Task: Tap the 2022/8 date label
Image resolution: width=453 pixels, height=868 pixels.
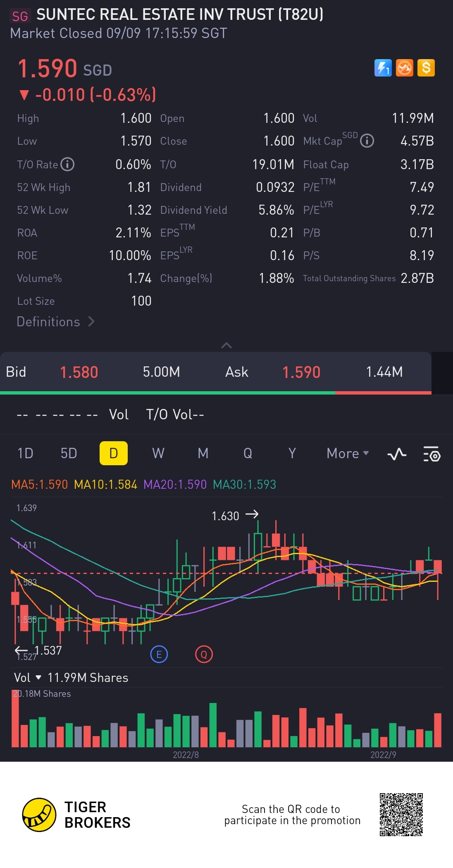Action: [x=186, y=755]
